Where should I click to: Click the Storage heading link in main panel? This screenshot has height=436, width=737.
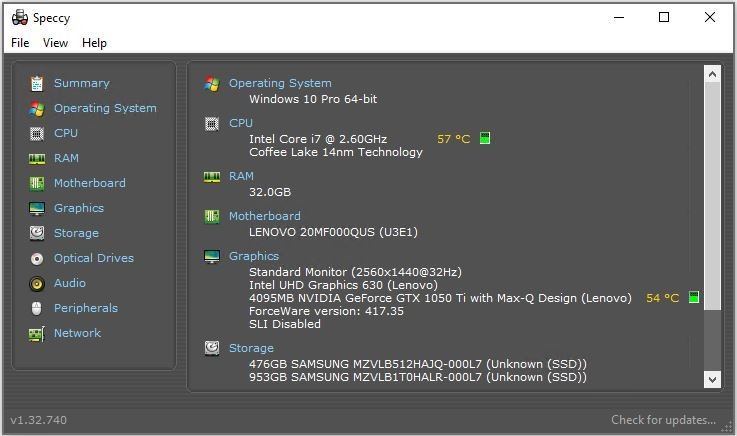click(251, 348)
